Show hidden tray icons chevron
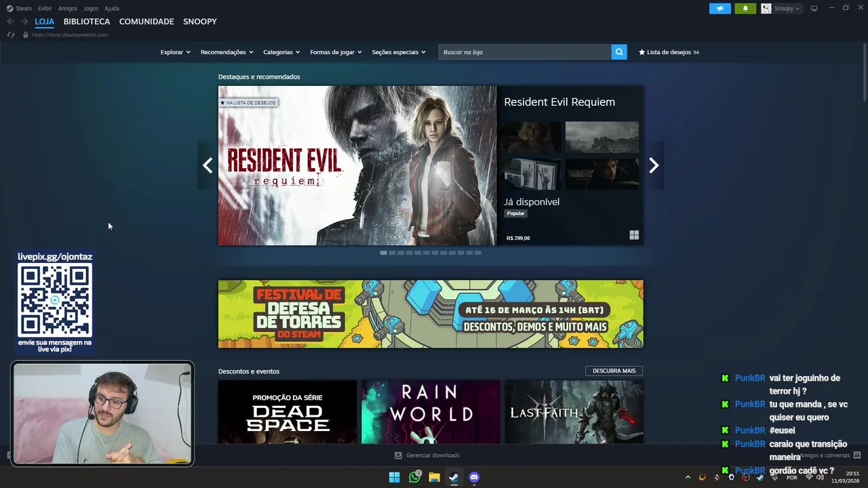This screenshot has width=868, height=488. click(x=688, y=477)
